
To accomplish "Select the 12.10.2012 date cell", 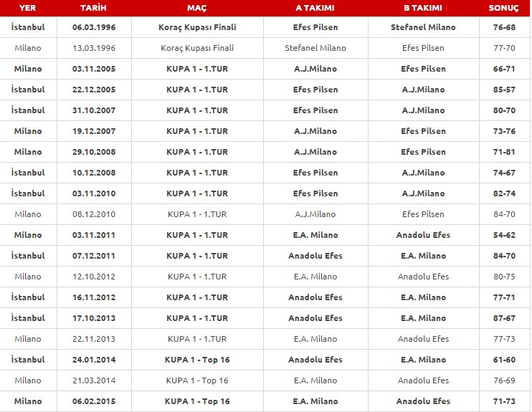I will 93,277.
